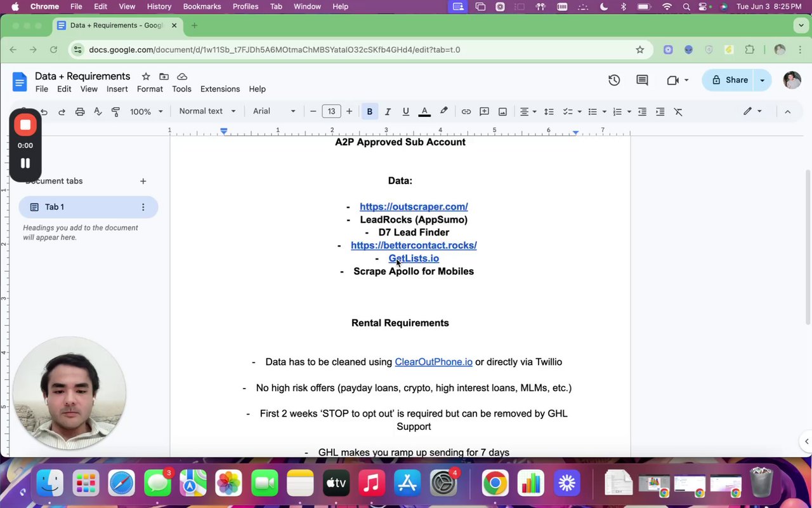
Task: Open the highlight color picker
Action: click(444, 112)
